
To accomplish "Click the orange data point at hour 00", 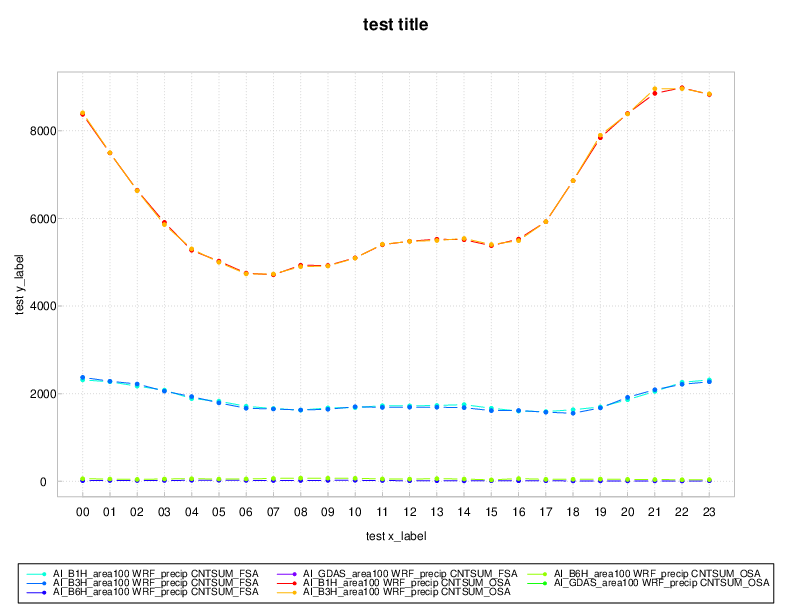I will tap(83, 114).
